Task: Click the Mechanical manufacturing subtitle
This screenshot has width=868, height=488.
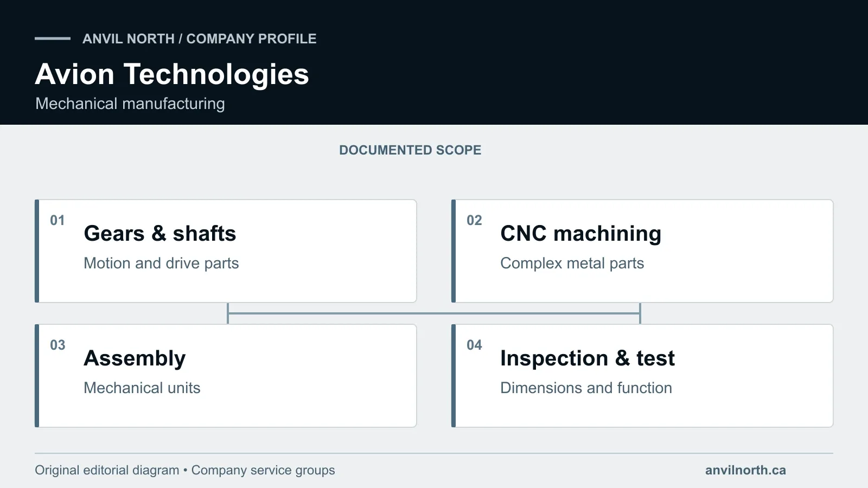Action: (x=130, y=104)
